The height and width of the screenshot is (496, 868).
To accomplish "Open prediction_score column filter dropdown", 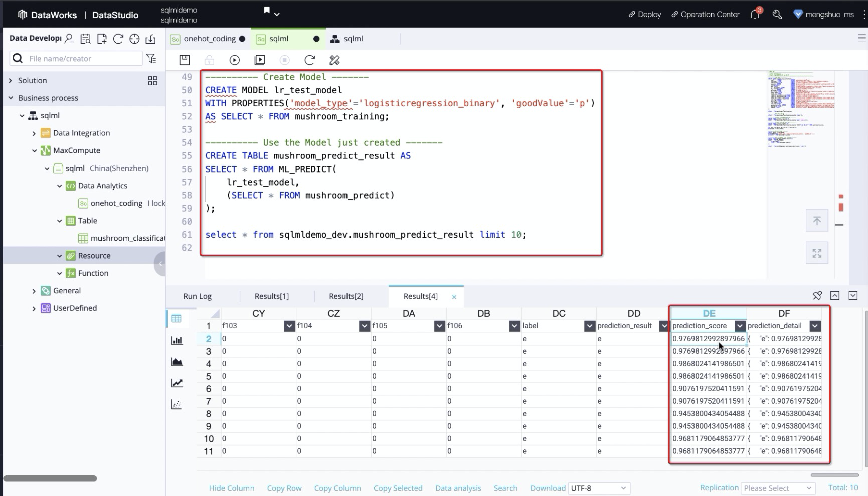I will 739,326.
